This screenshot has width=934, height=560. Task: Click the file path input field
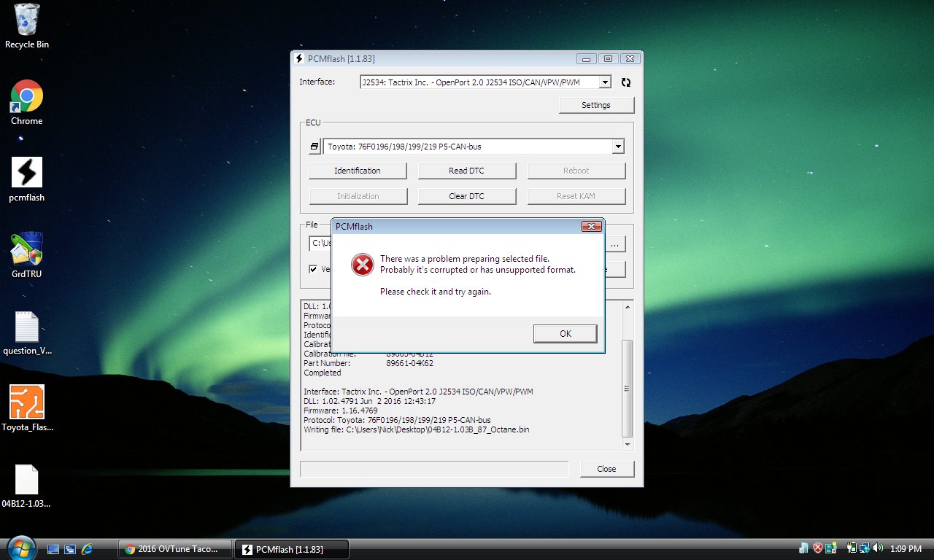320,244
